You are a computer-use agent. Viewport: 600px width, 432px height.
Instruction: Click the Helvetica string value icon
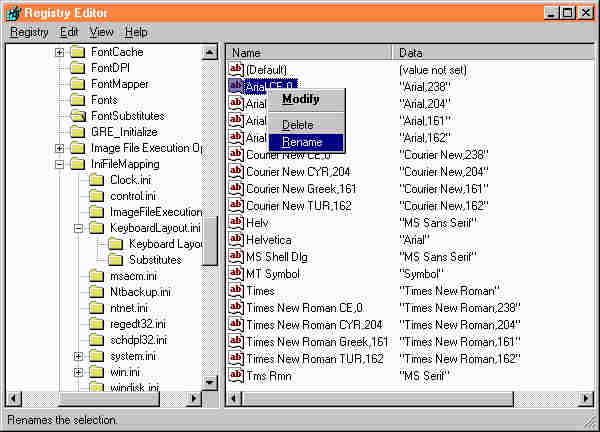coord(236,240)
